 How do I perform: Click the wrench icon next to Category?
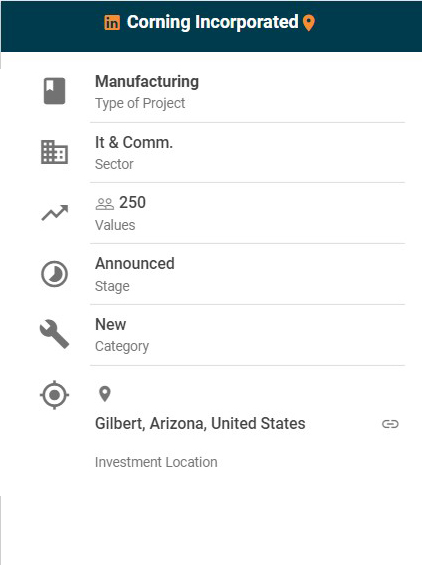(x=54, y=334)
